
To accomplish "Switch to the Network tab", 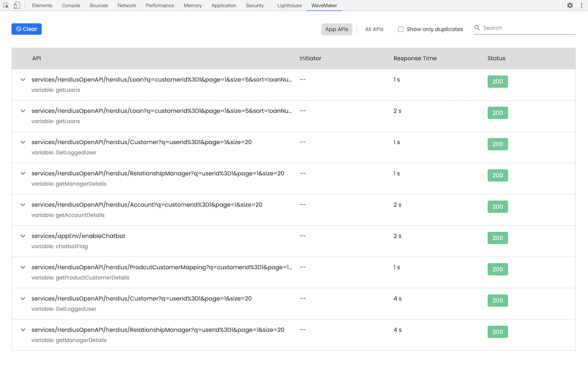I will click(x=127, y=6).
